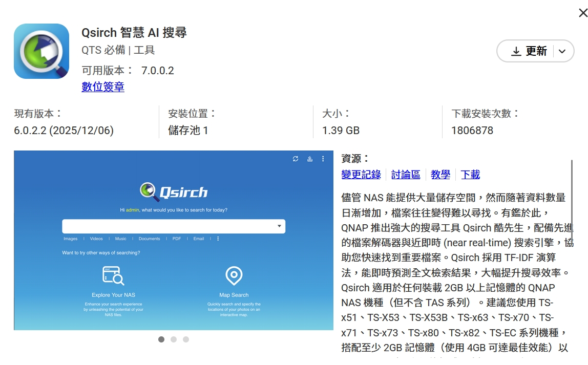Image resolution: width=588 pixels, height=365 pixels.
Task: Open the 討論區 forum link
Action: (406, 175)
